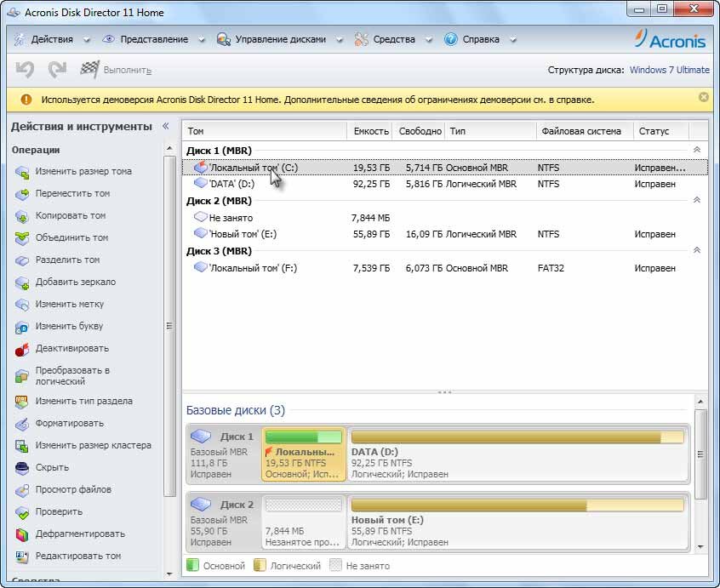Click dropdown arrow next to Справка

click(513, 40)
